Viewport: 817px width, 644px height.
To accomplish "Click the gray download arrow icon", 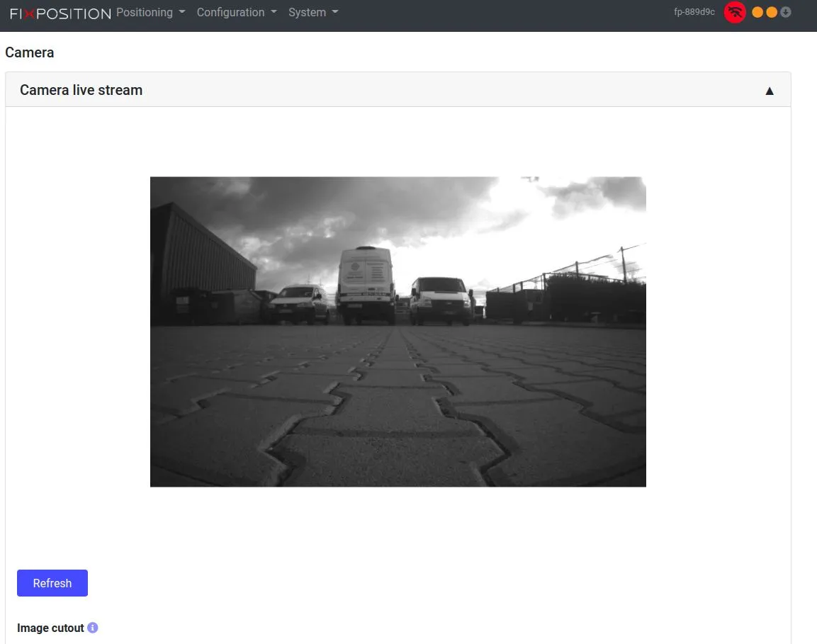I will (x=785, y=12).
